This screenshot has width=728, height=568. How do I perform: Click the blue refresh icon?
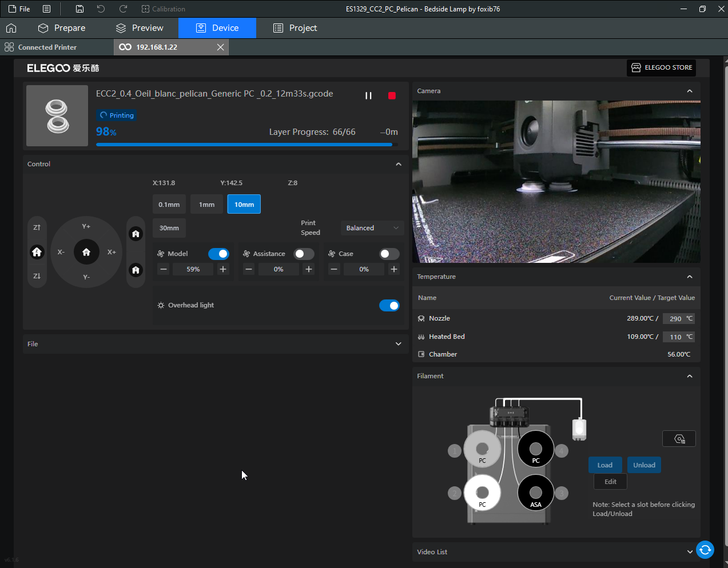click(x=705, y=550)
